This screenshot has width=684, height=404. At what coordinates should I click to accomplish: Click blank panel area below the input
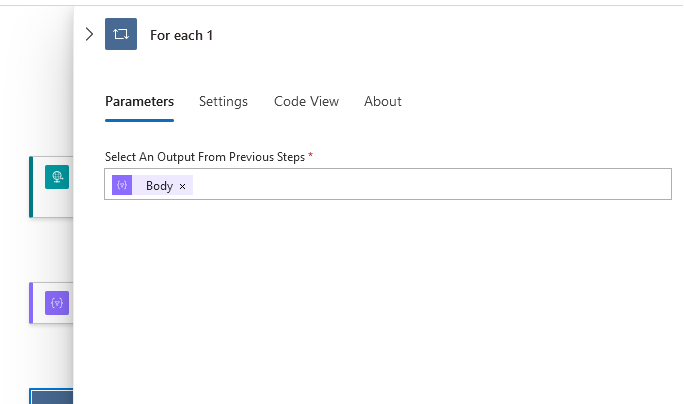pyautogui.click(x=380, y=300)
